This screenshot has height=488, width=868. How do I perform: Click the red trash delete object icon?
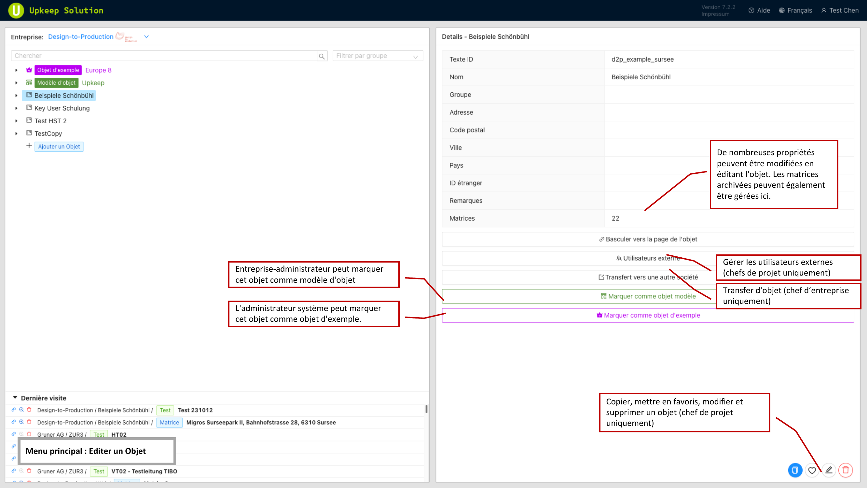coord(846,470)
